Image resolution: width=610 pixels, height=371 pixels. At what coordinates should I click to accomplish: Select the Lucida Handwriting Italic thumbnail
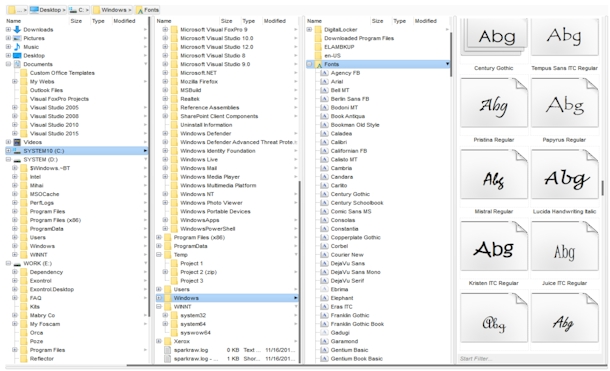564,175
